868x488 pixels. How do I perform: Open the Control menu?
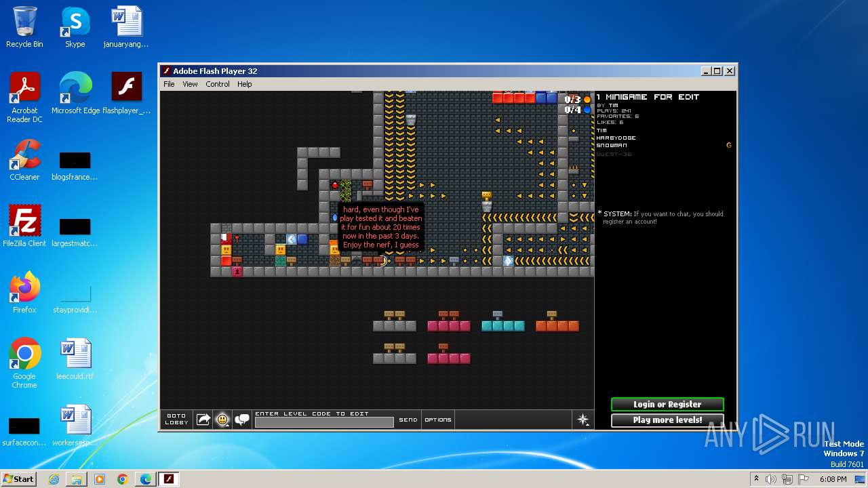tap(218, 84)
